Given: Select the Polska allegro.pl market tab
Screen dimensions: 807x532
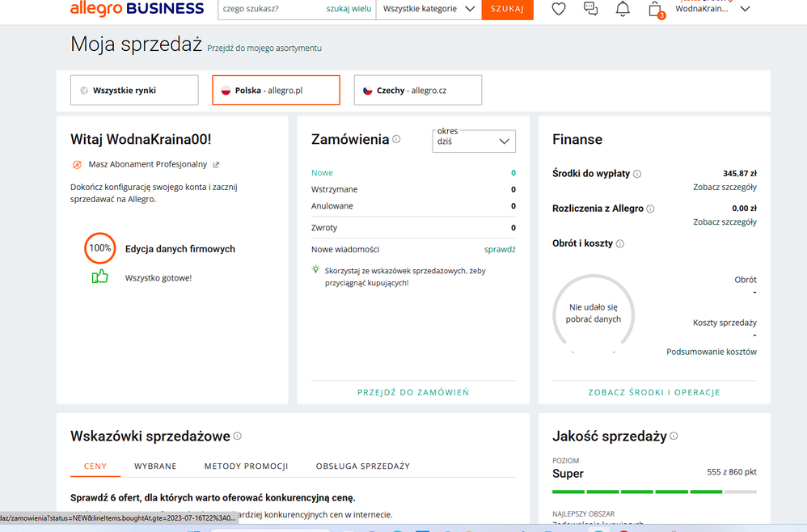Looking at the screenshot, I should tap(276, 90).
